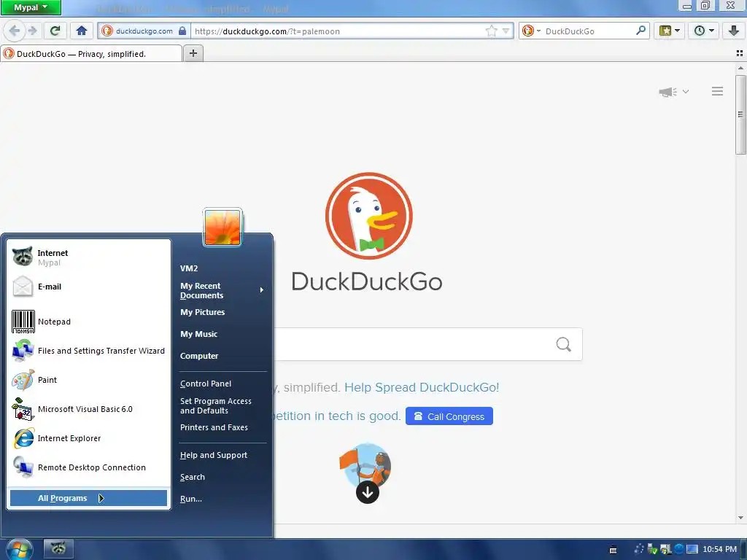This screenshot has height=560, width=747.
Task: Open the bookmarks menu button
Action: point(670,31)
